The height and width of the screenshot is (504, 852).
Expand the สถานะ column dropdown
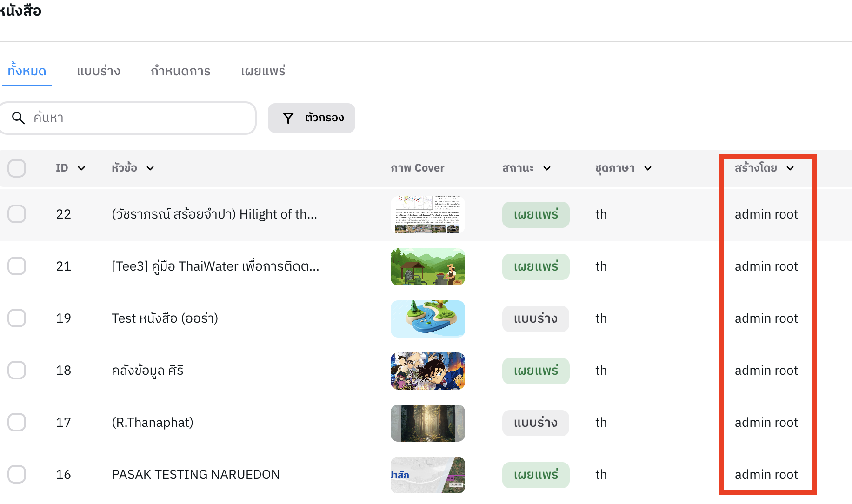(x=547, y=168)
